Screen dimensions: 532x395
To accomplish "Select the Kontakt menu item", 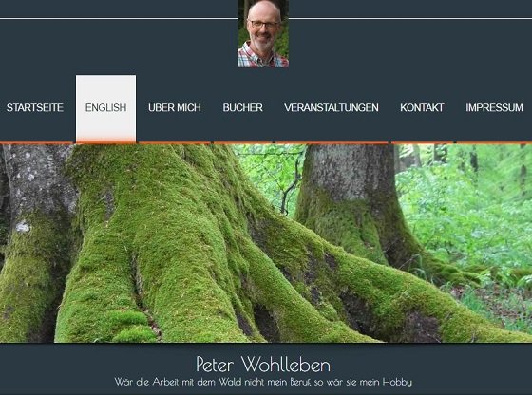I will (422, 108).
